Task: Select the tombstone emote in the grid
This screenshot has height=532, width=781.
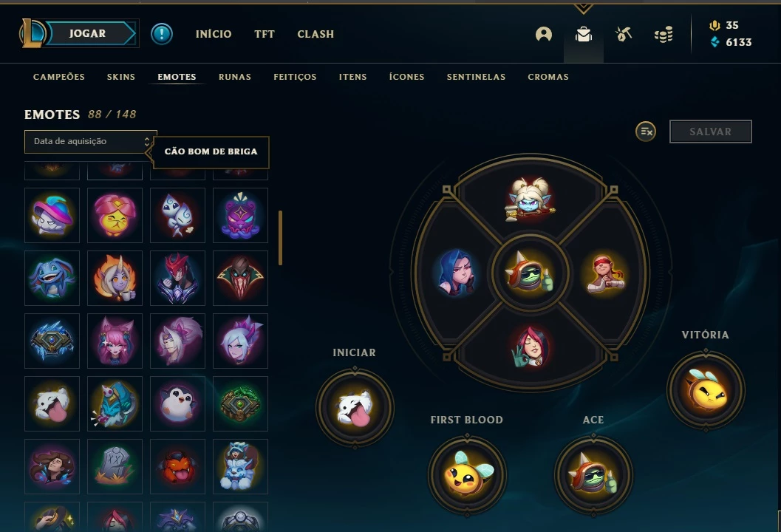Action: [115, 466]
